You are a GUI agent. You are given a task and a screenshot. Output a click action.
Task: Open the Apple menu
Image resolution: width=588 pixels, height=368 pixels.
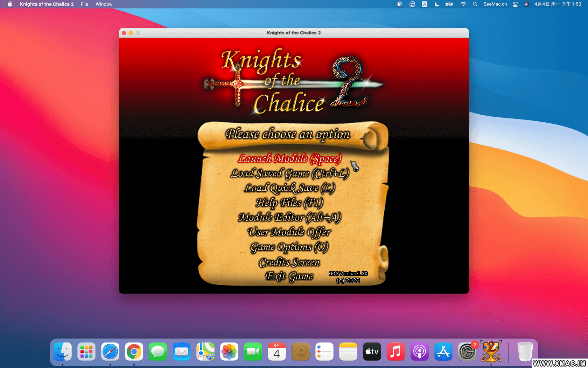tap(10, 4)
